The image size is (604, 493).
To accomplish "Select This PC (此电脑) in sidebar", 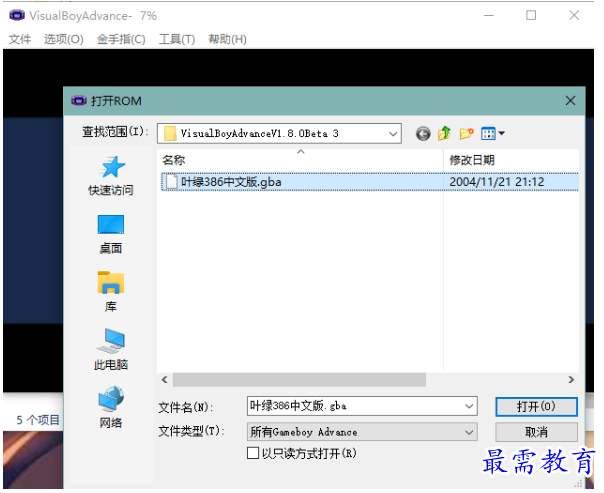I will [111, 349].
